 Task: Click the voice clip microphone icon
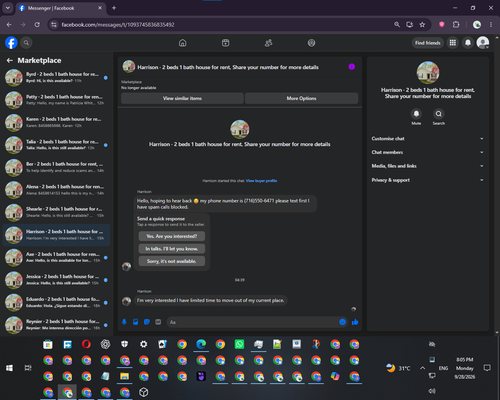(124, 322)
